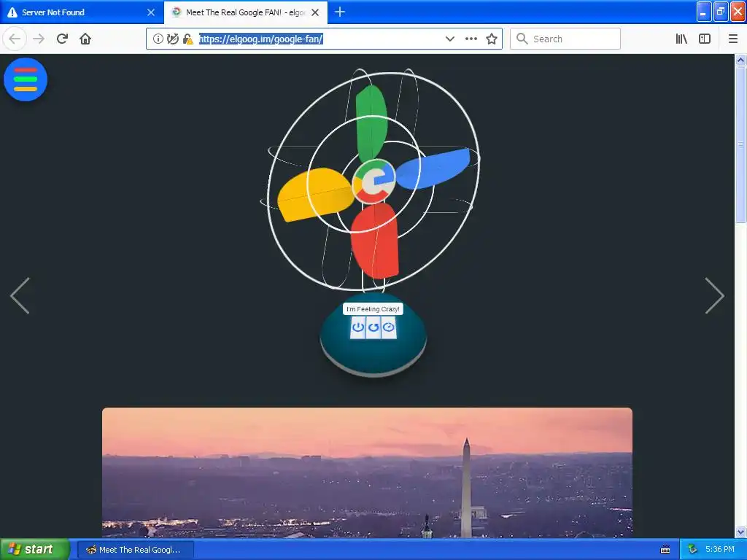Open page actions three-dot menu

point(471,39)
